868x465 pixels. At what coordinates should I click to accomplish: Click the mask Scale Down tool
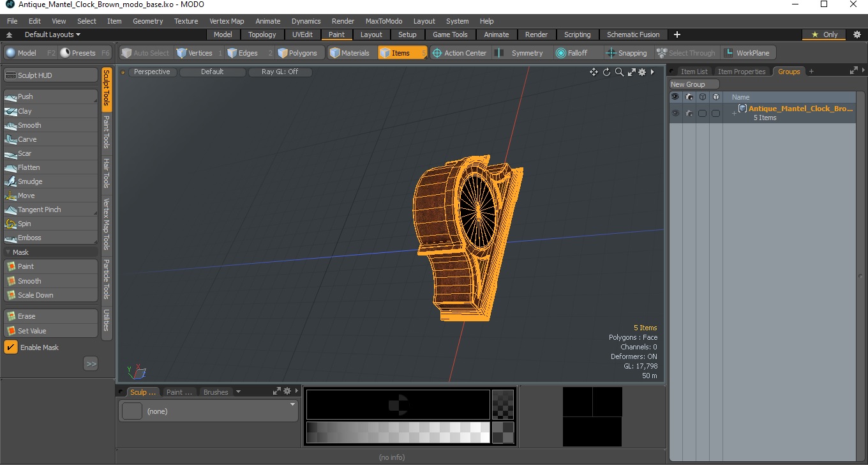coord(50,295)
